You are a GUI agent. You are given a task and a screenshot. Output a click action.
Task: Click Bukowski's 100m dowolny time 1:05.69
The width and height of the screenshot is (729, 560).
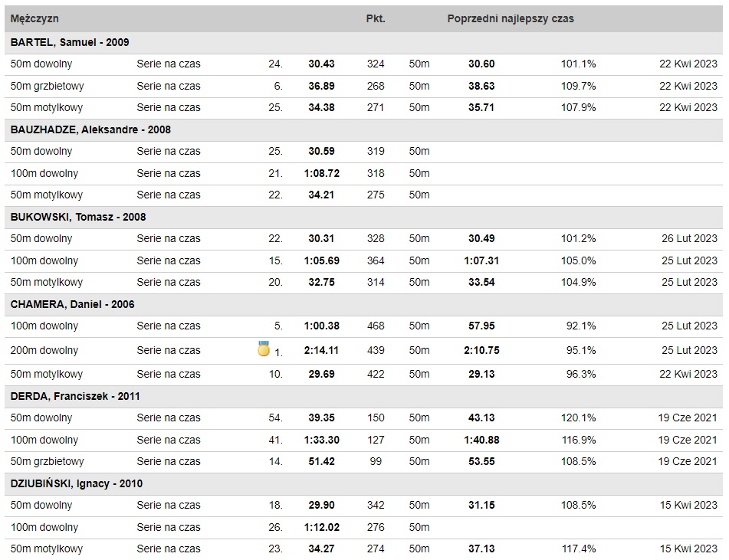[322, 260]
